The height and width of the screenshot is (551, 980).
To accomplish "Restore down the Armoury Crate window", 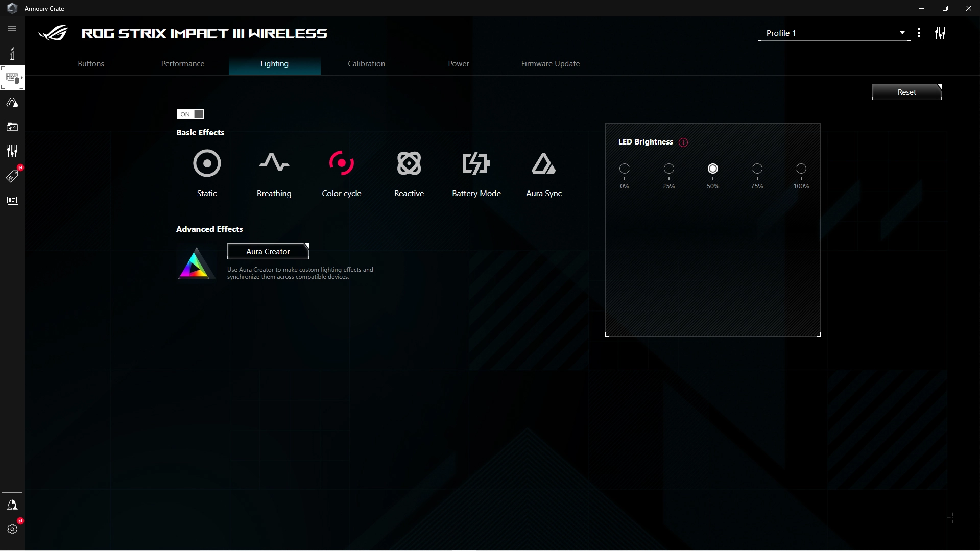I will [945, 8].
